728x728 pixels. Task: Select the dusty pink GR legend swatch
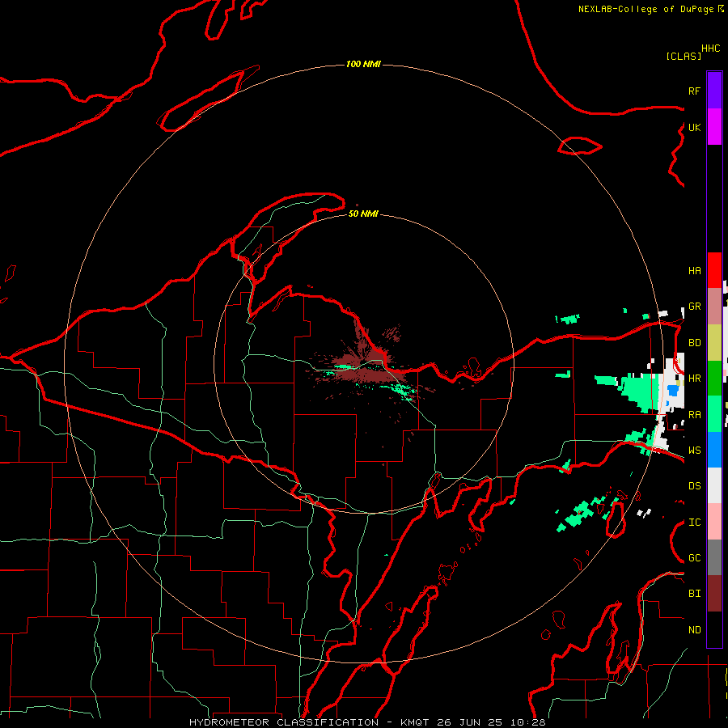pyautogui.click(x=714, y=307)
